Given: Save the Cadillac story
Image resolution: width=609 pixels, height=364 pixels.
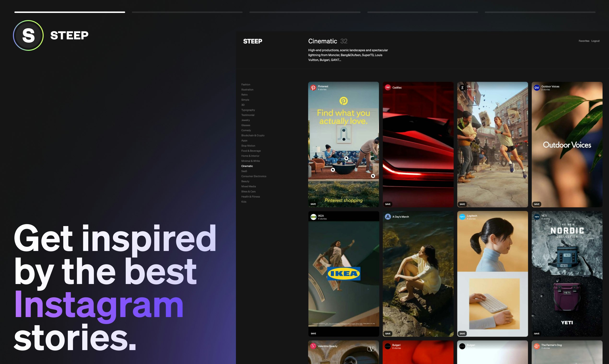Looking at the screenshot, I should (x=388, y=204).
